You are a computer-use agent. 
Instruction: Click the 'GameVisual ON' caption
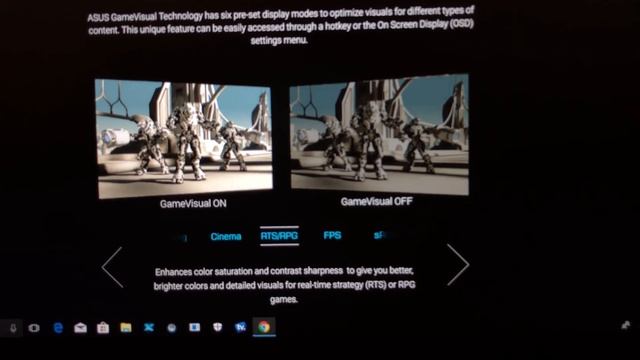(193, 204)
